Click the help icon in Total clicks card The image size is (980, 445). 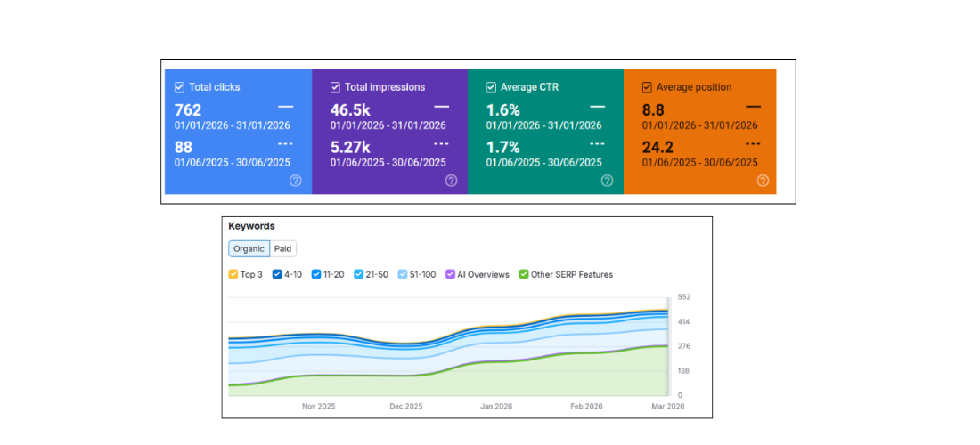click(x=296, y=181)
